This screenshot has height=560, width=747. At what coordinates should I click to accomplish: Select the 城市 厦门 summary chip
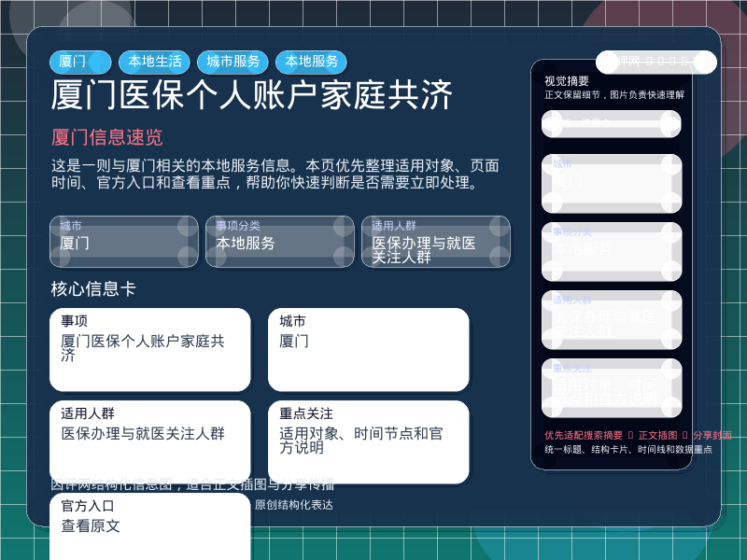[123, 242]
